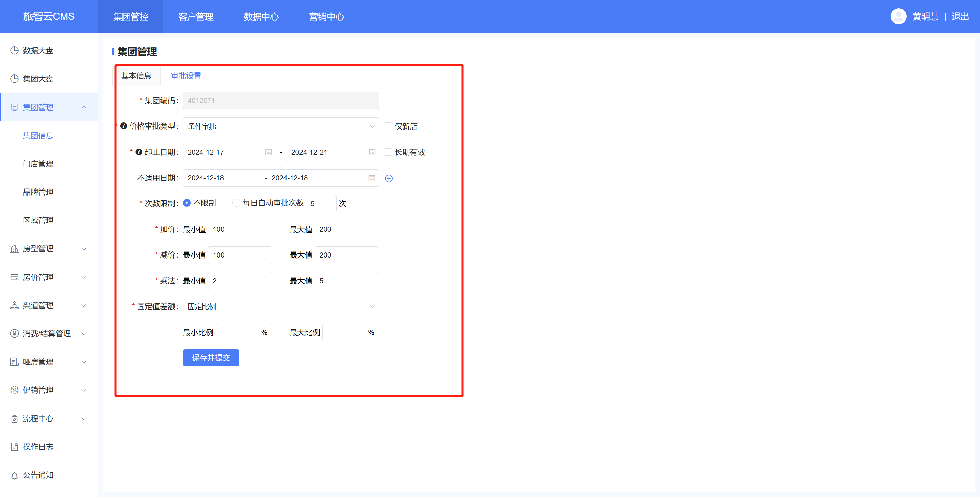Click the 房型管理 building icon
Viewport: 980px width, 497px height.
click(14, 249)
